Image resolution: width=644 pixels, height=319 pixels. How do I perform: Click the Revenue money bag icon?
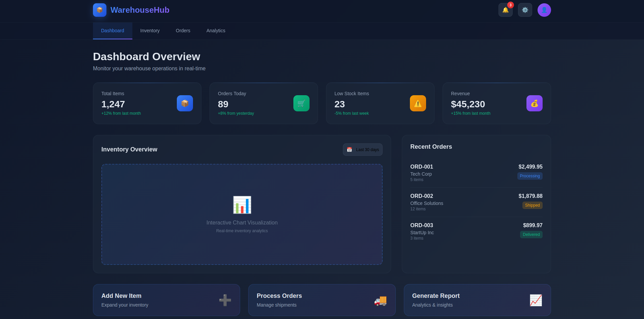pos(534,103)
